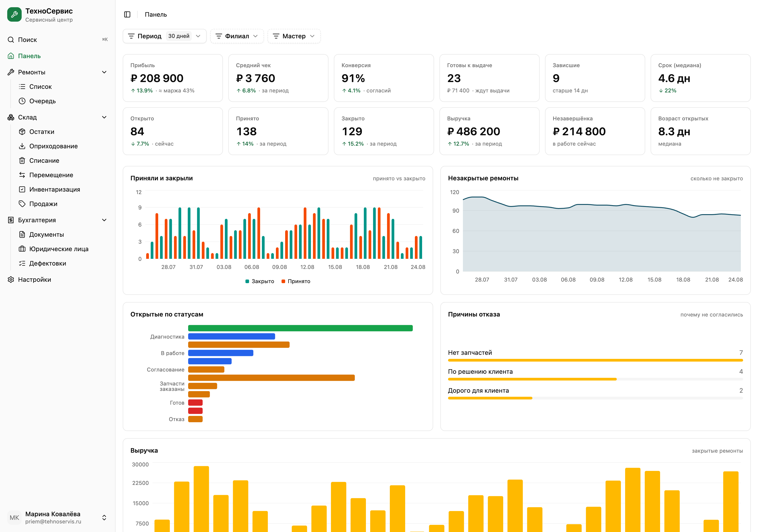Go to Остатки stock page
The width and height of the screenshot is (758, 532).
point(63,132)
